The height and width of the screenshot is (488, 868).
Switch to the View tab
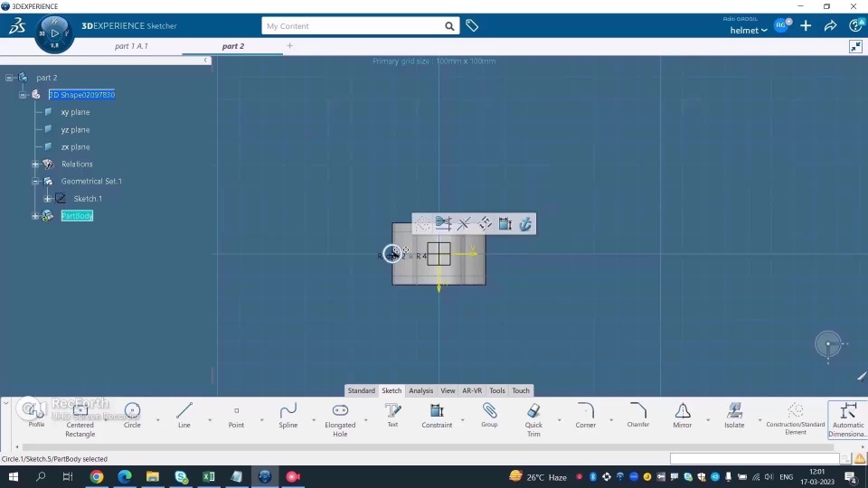448,390
